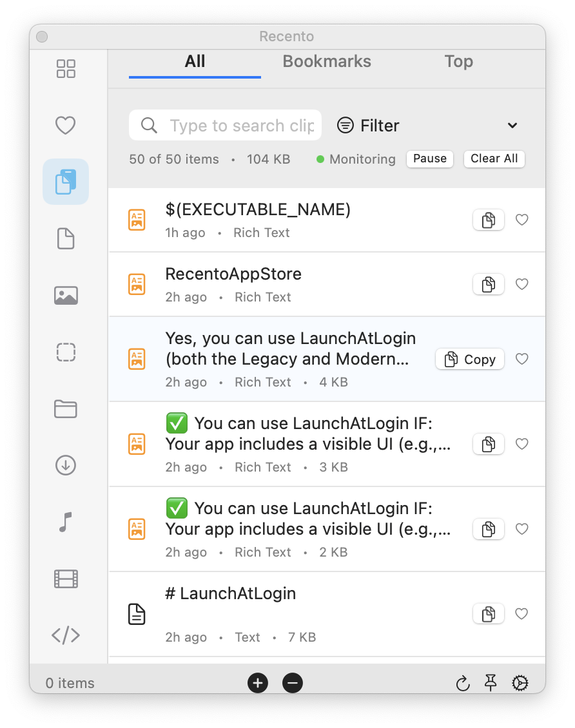Screen dimensions: 575x728
Task: Select the documents filter icon
Action: [65, 238]
